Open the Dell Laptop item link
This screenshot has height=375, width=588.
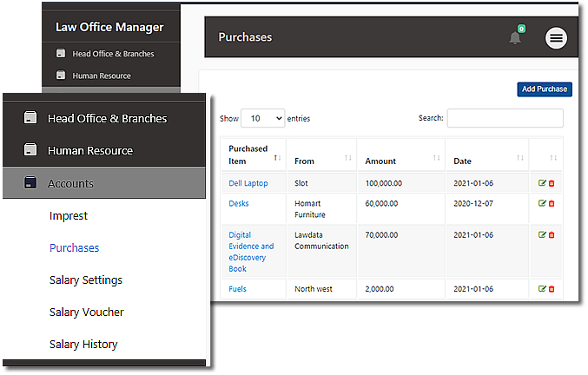point(248,183)
